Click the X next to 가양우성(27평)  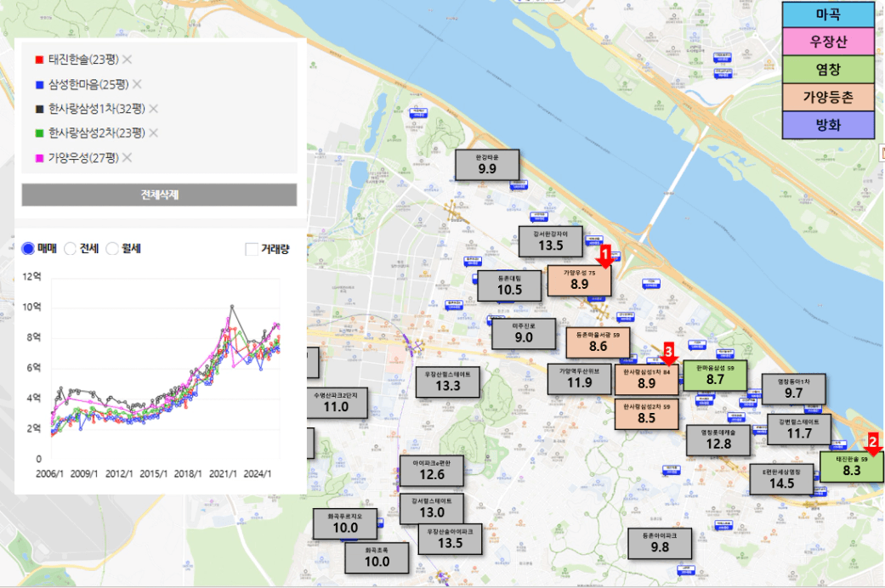tap(127, 158)
